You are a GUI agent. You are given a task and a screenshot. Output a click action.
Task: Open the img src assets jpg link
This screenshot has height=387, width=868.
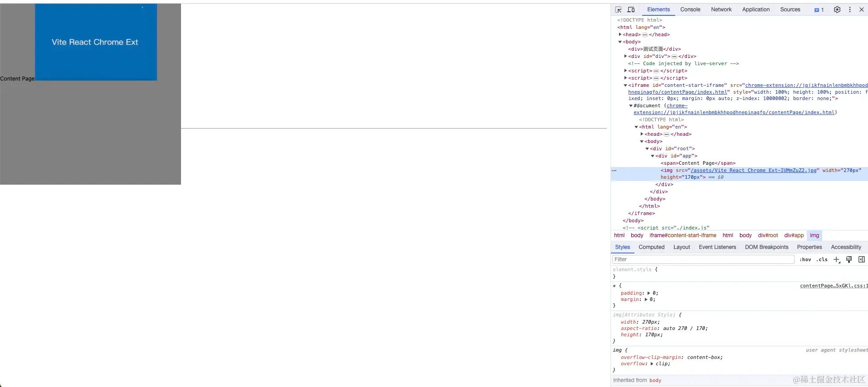(753, 170)
